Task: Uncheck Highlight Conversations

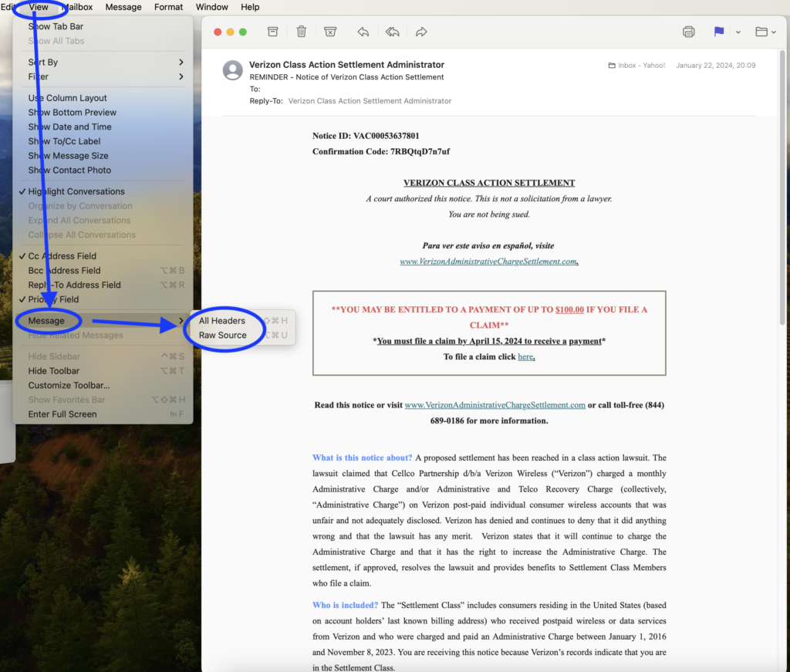Action: click(103, 191)
